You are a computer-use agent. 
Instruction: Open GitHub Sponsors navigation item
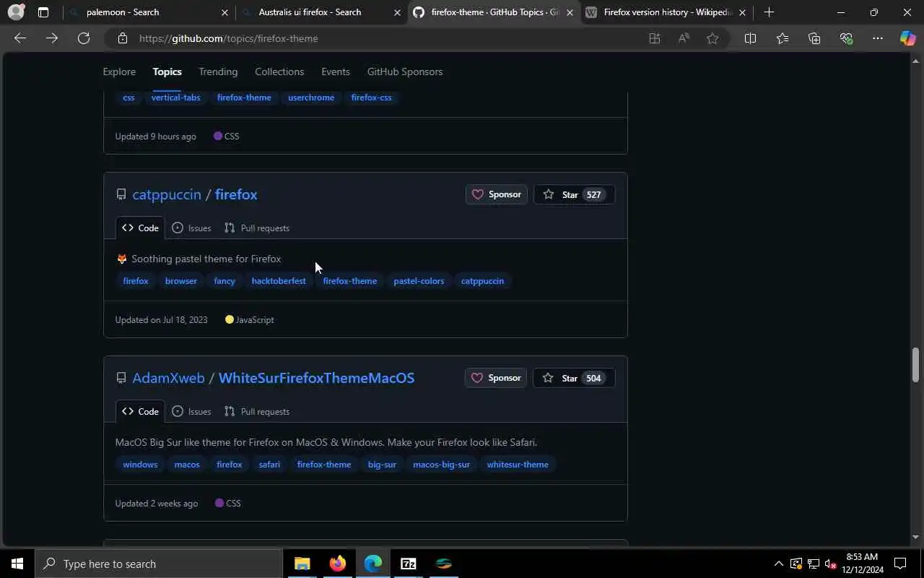(405, 72)
